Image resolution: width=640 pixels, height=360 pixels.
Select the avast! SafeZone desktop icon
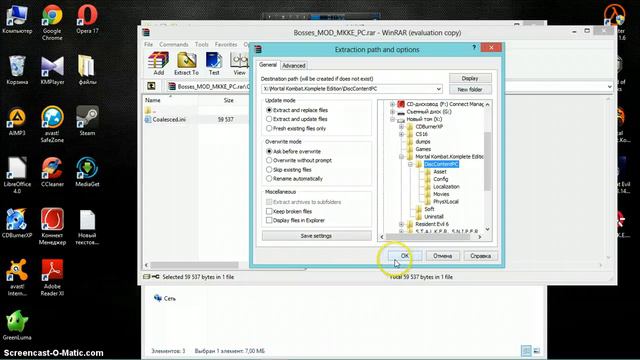tap(52, 124)
